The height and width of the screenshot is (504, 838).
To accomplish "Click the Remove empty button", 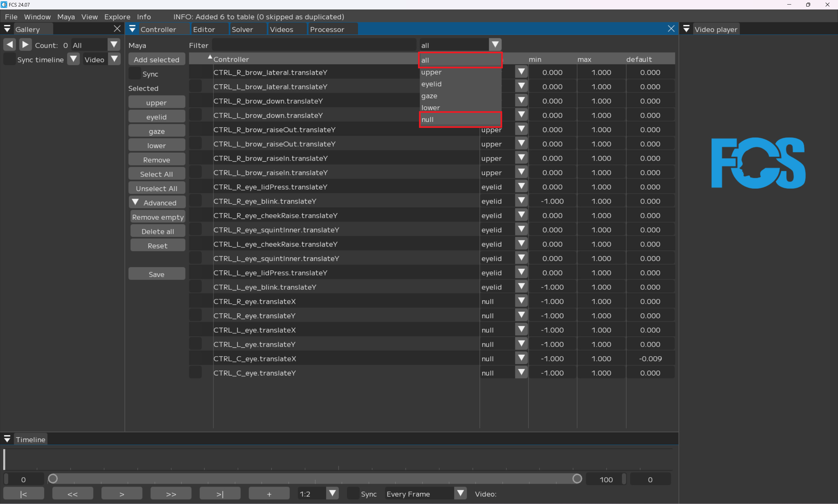I will [158, 217].
